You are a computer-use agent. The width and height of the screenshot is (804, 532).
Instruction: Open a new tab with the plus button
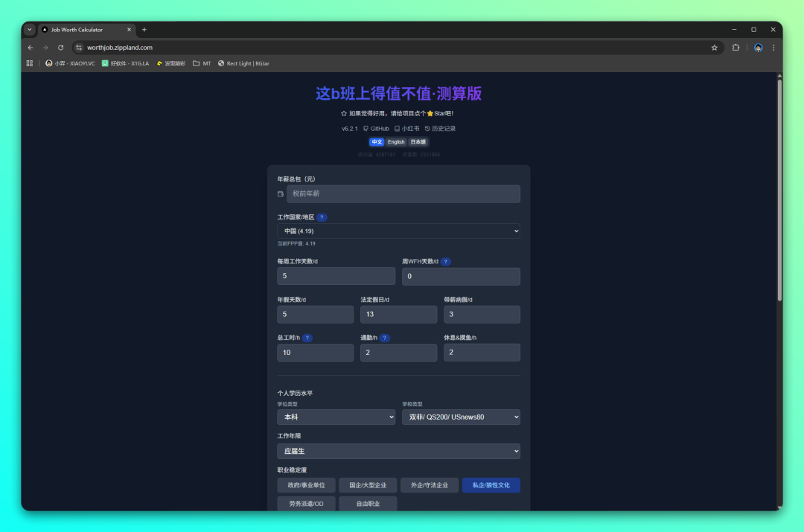(144, 30)
